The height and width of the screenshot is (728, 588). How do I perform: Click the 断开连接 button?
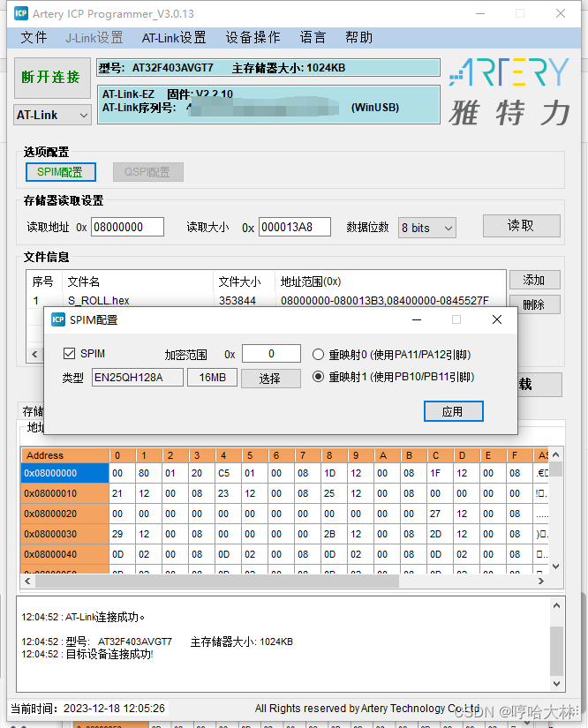coord(52,78)
